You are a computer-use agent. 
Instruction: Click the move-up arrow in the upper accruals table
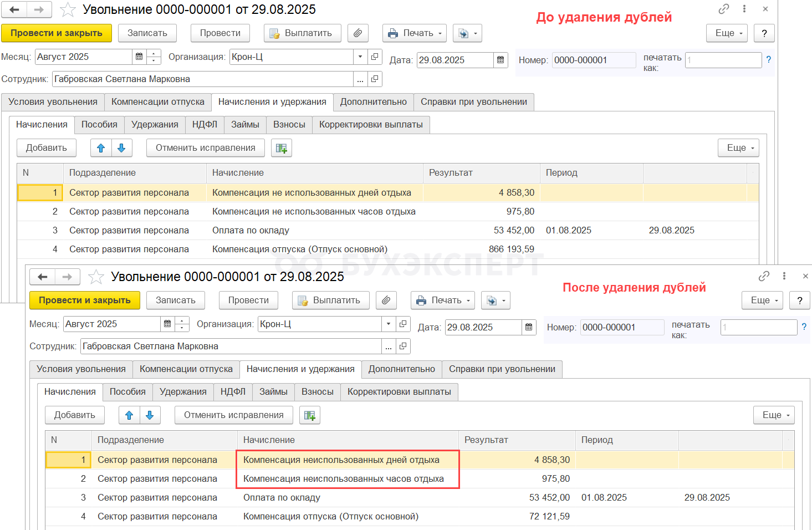pyautogui.click(x=101, y=148)
